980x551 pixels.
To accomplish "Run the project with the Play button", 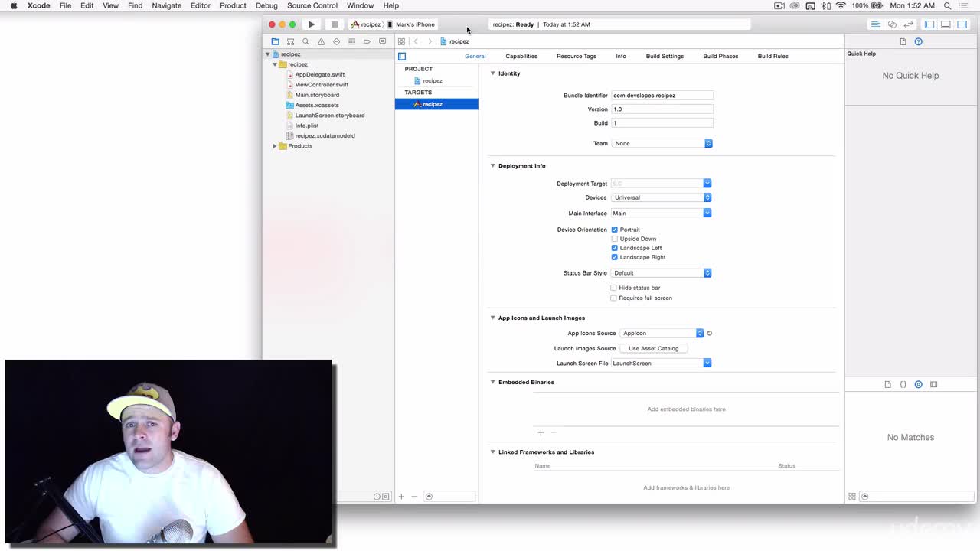I will click(312, 24).
